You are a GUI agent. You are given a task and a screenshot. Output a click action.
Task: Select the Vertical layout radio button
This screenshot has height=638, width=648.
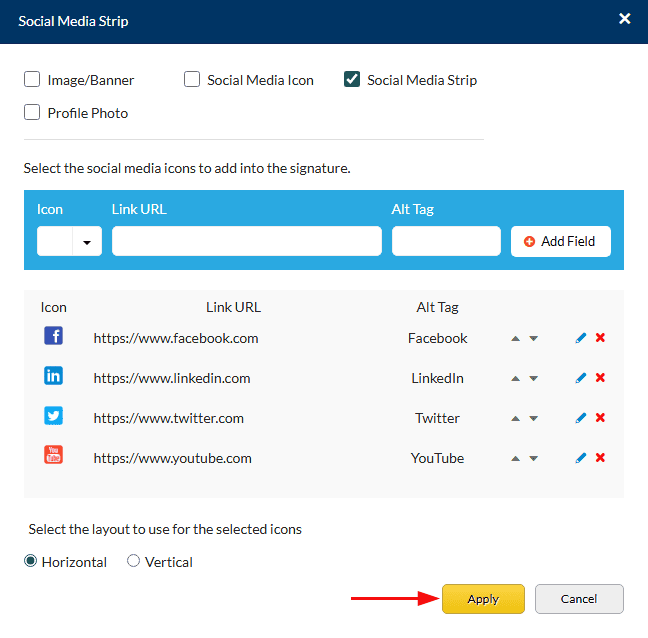click(134, 562)
